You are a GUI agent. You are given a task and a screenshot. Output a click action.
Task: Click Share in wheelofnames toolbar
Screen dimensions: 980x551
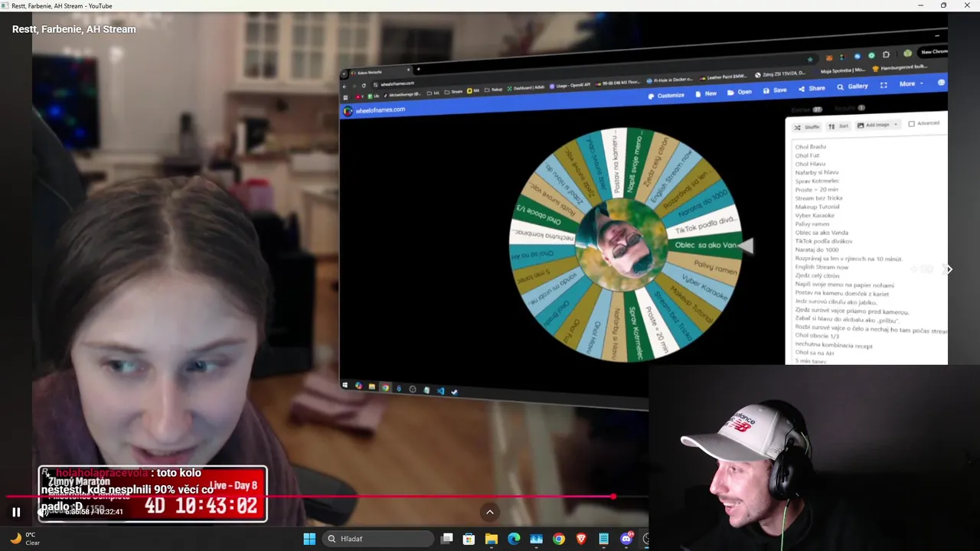pos(812,88)
